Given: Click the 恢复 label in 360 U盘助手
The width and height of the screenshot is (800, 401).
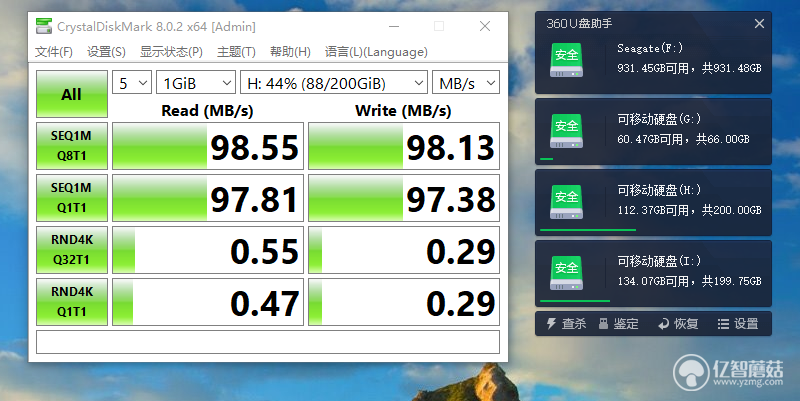Looking at the screenshot, I should pos(686,324).
